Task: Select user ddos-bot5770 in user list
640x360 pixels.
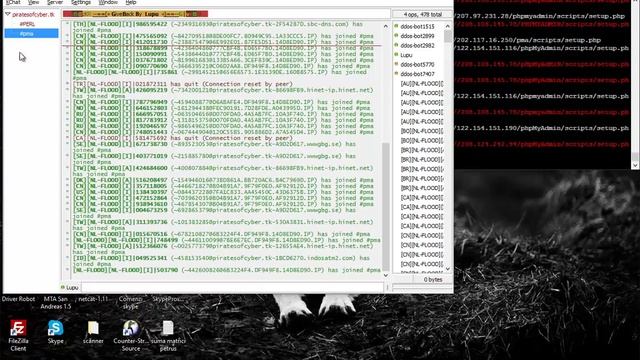Action: 417,64
